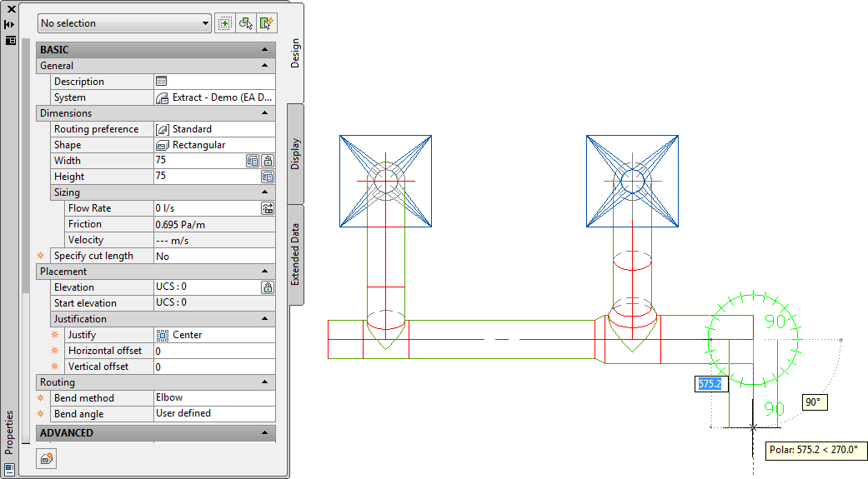Collapse the Placement section
The height and width of the screenshot is (479, 868).
(x=264, y=272)
